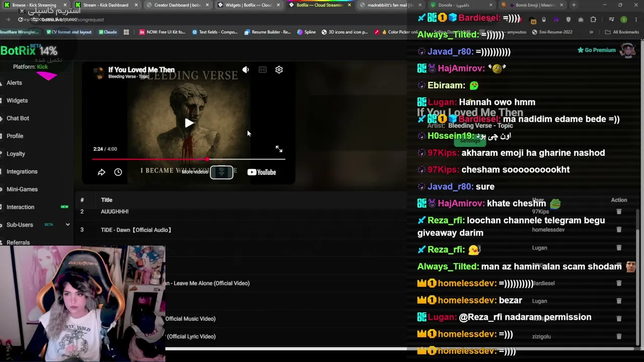The image size is (644, 362).
Task: Switch to the madrabbiitt's fan mail tab
Action: tap(390, 5)
